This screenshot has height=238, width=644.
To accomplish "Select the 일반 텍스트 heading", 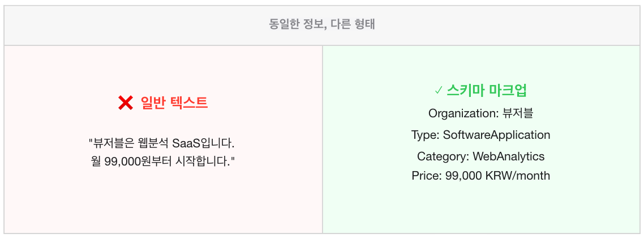I will (x=174, y=103).
